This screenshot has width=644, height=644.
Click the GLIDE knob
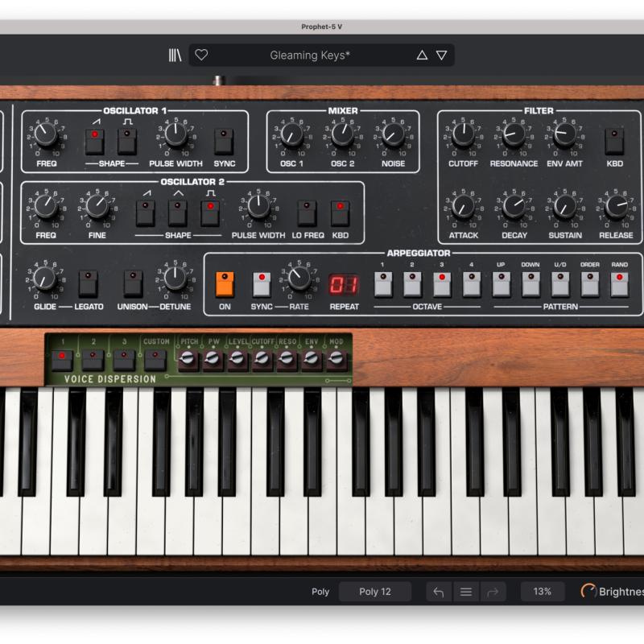45,278
